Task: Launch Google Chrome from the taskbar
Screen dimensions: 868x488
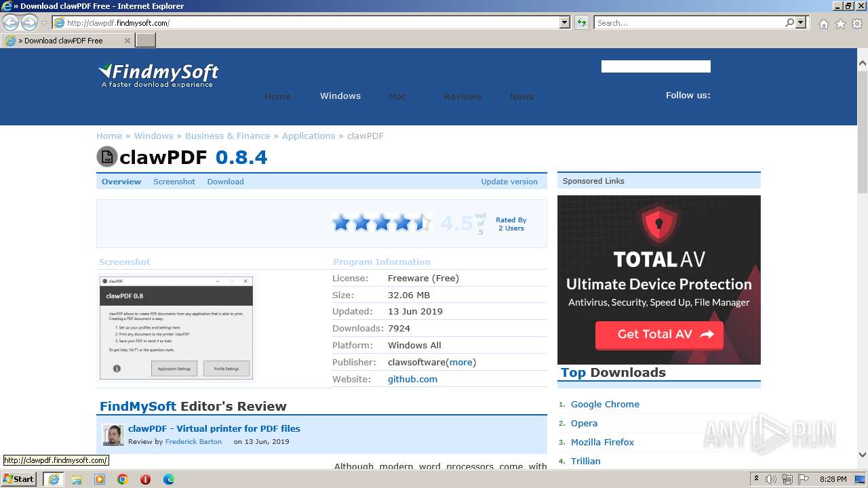Action: (x=123, y=479)
